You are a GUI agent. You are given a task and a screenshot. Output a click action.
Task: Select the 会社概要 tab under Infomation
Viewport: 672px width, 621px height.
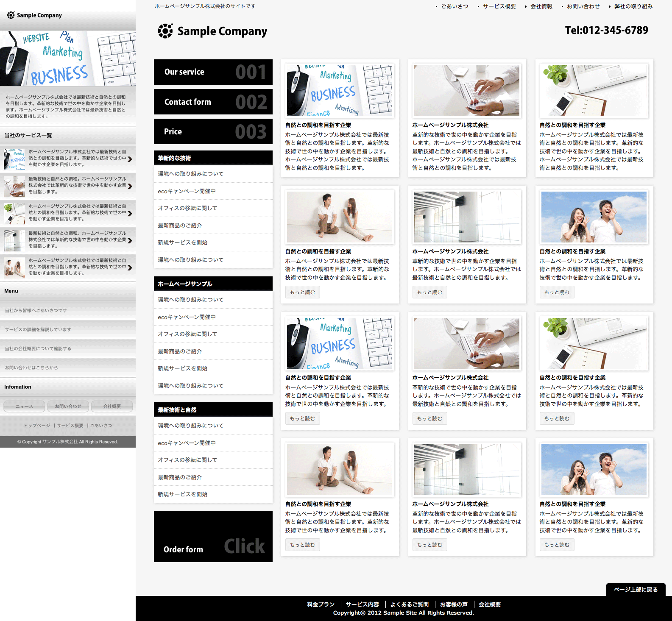112,407
